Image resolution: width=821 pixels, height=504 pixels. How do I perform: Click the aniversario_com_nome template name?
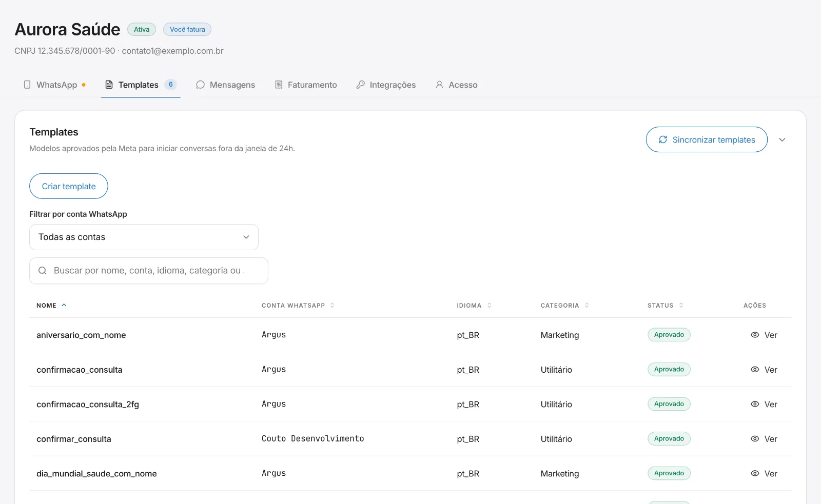point(81,335)
